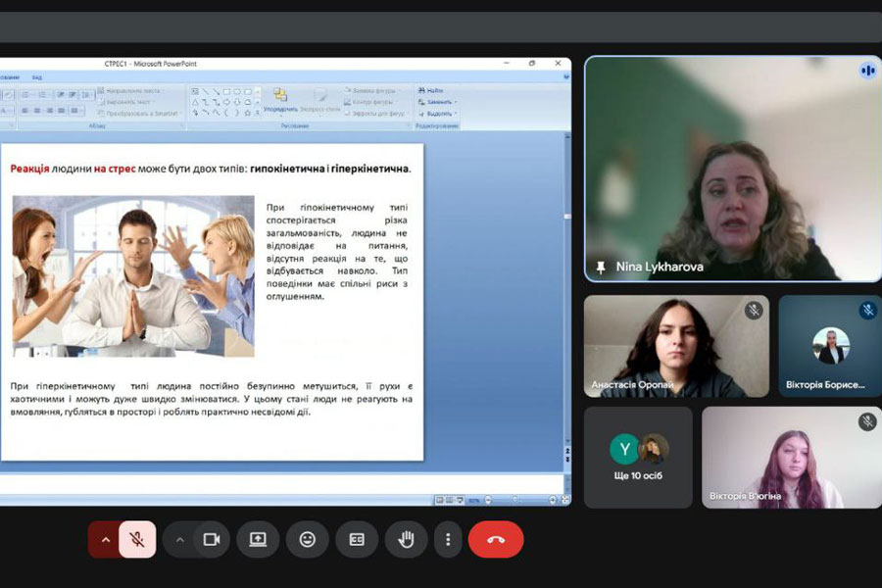Select Вікторія В'югіна's video tile
Screen dimensions: 882x588
[x=792, y=458]
